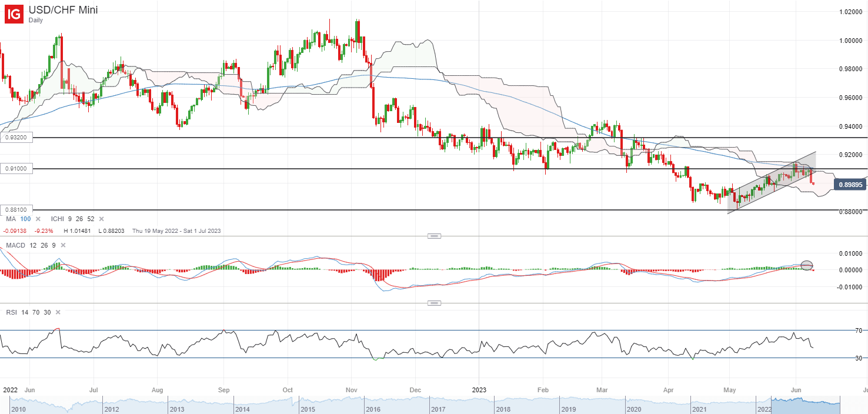Close the MACD 12 26 9 panel
The width and height of the screenshot is (868, 414).
[63, 245]
